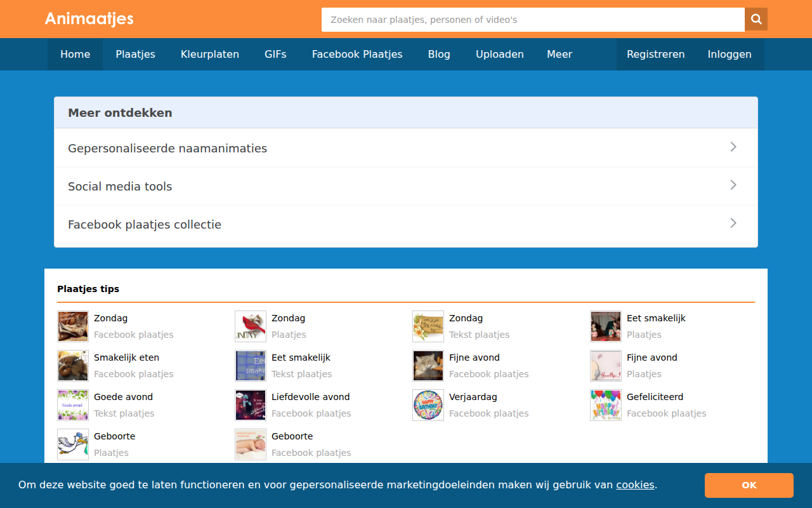
Task: Click Geboorte title above Facebook plaatjes
Action: [x=292, y=436]
